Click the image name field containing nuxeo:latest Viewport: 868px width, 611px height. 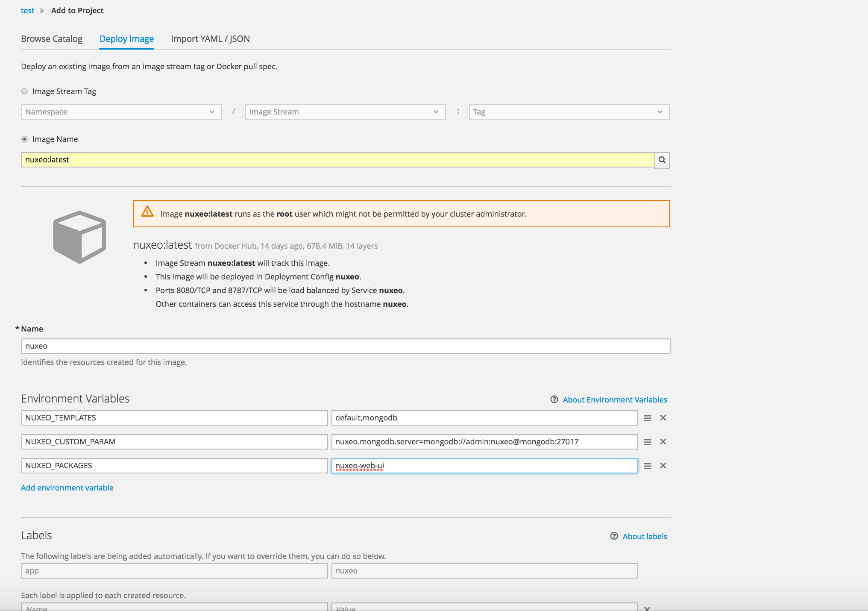338,160
